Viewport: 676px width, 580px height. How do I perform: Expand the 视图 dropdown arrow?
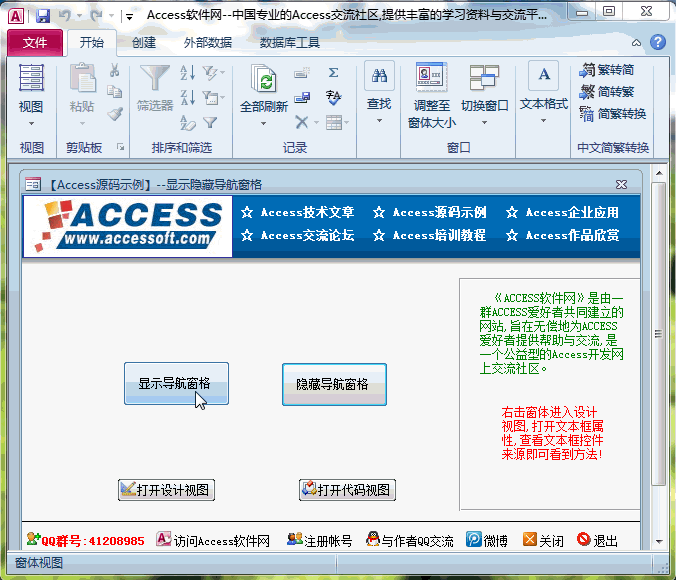(31, 123)
